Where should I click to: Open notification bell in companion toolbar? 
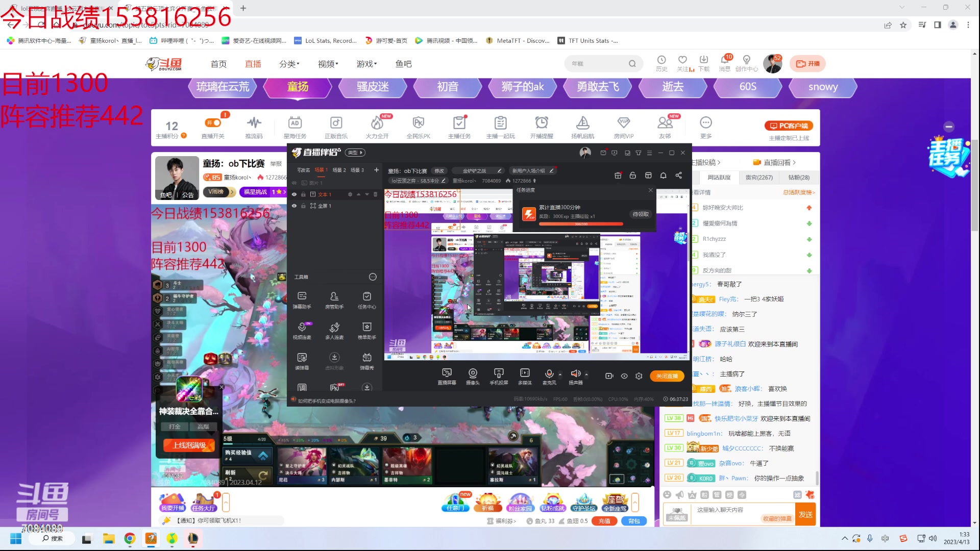point(663,176)
